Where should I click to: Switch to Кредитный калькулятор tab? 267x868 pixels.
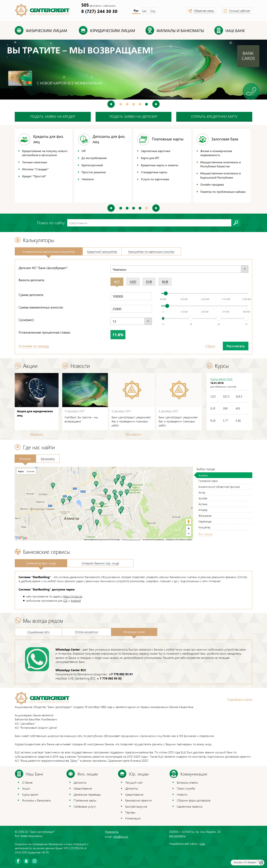pos(102,251)
